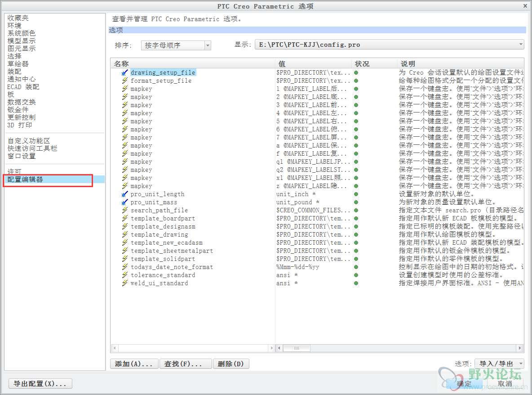
Task: Click the lightning icon beside template_drawing
Action: pyautogui.click(x=125, y=235)
